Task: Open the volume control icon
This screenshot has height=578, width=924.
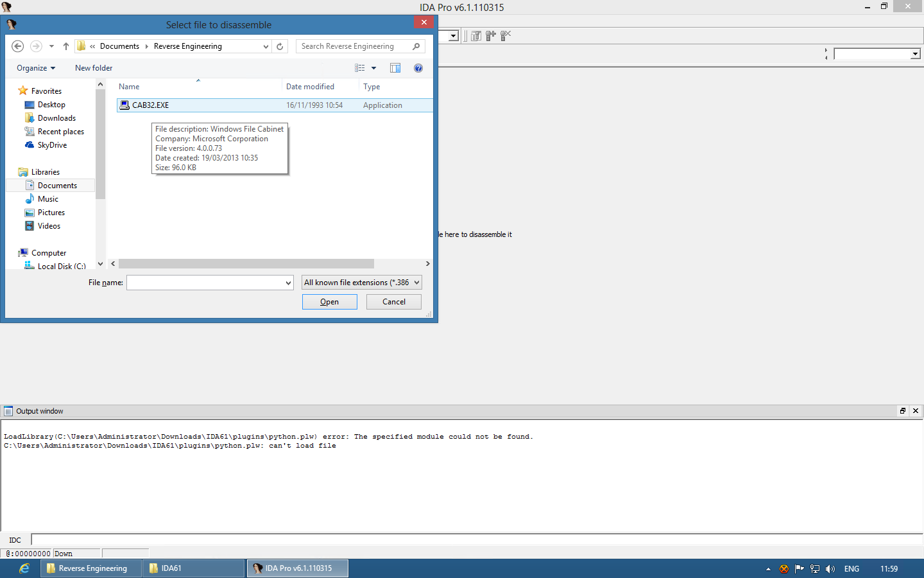Action: coord(830,569)
